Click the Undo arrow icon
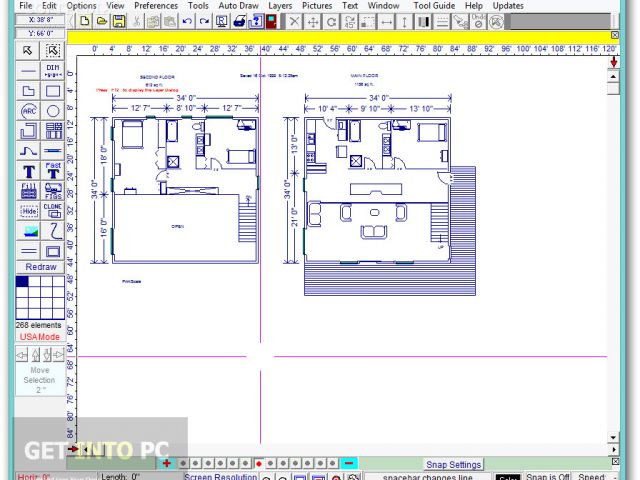This screenshot has height=480, width=640. coord(187,20)
